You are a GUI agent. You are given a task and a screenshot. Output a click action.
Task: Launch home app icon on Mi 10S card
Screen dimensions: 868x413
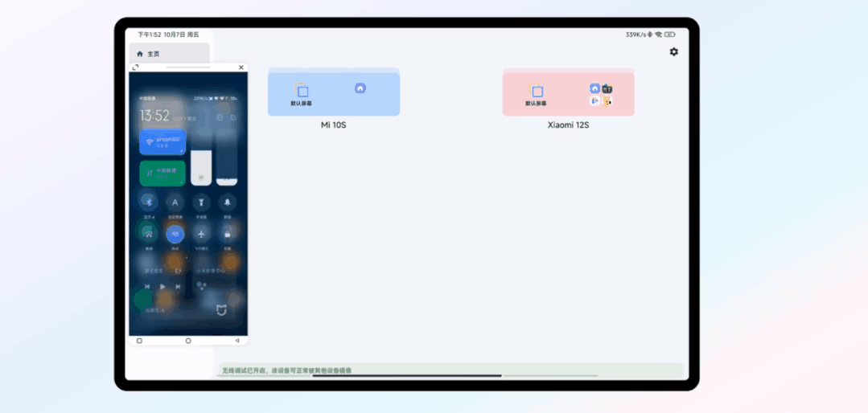[360, 88]
